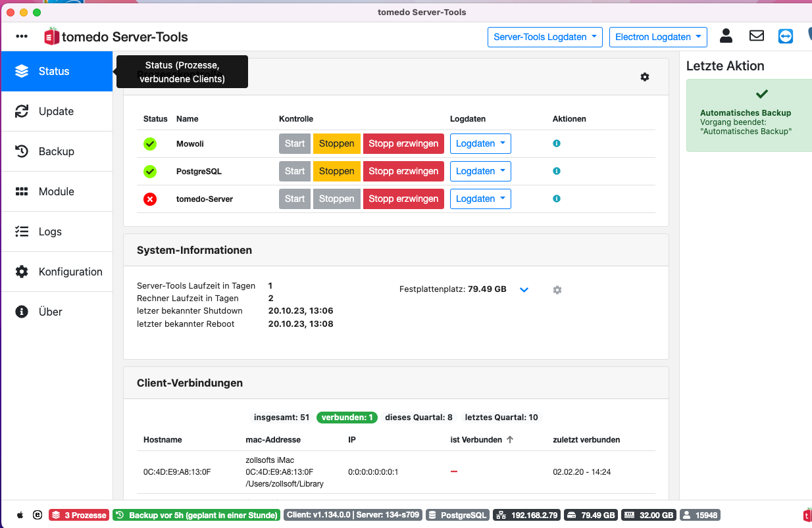The image size is (812, 528).
Task: Click Start for PostgreSQL
Action: click(295, 171)
